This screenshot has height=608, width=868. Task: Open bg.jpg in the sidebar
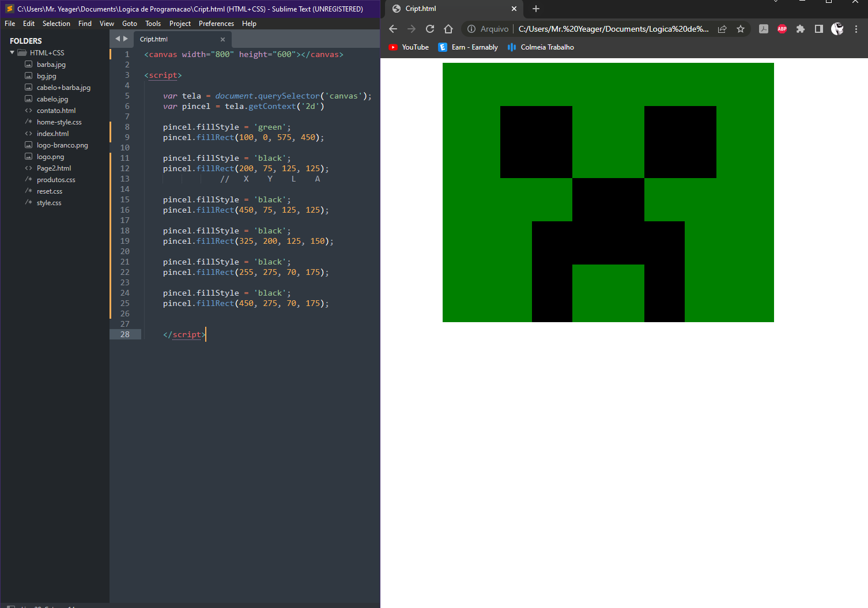coord(47,76)
